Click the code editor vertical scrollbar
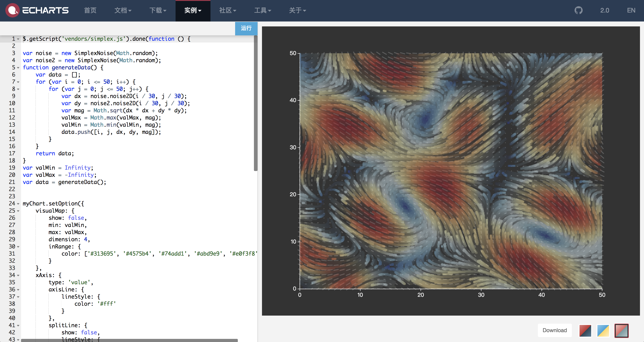644x342 pixels. [x=255, y=104]
